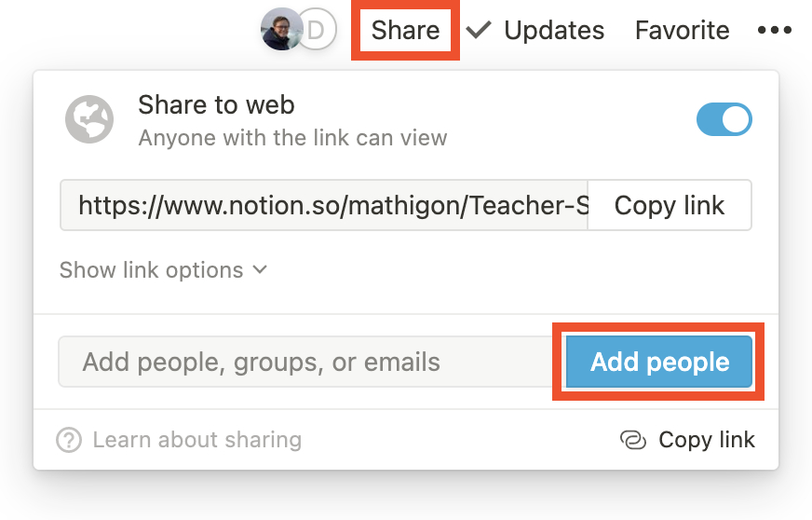Click the checkmark icon beside Updates

pos(478,30)
